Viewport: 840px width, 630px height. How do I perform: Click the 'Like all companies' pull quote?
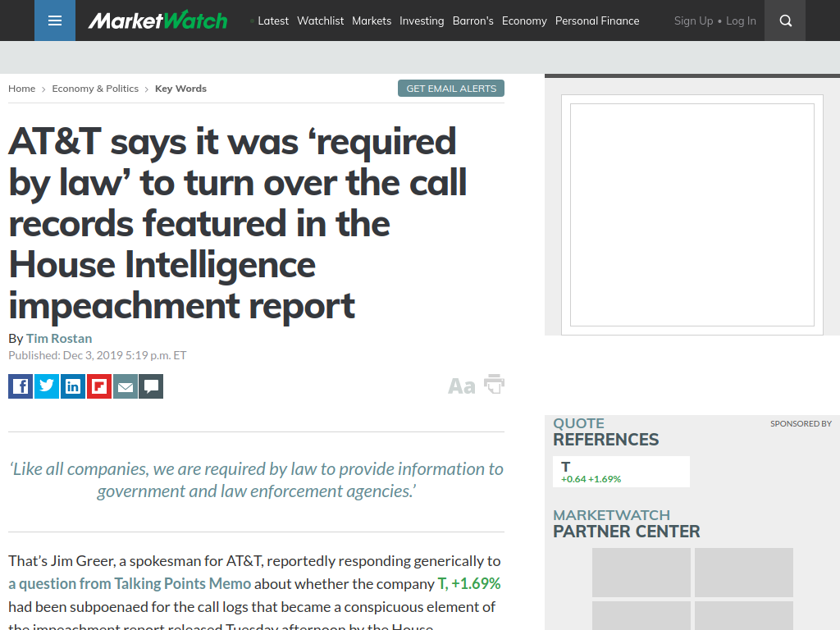(x=256, y=480)
